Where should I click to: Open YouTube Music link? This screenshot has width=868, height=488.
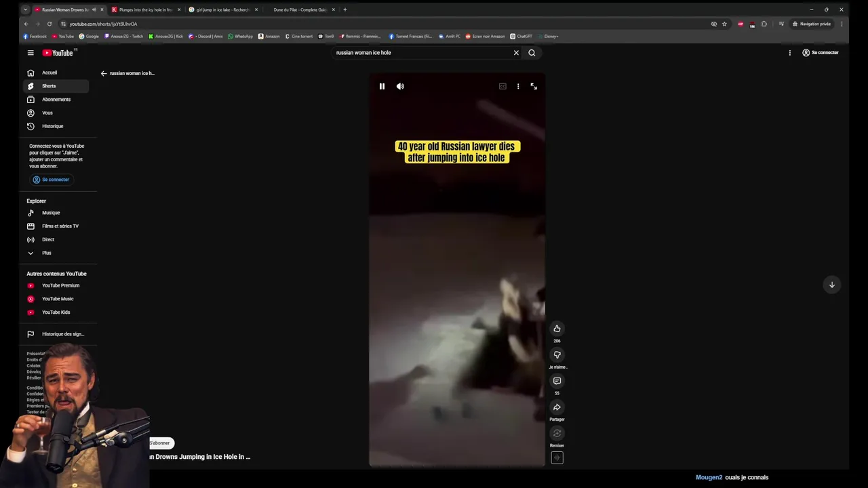[56, 299]
